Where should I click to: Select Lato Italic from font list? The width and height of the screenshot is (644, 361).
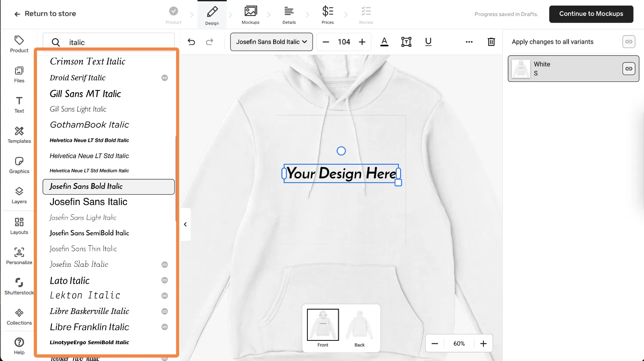70,280
